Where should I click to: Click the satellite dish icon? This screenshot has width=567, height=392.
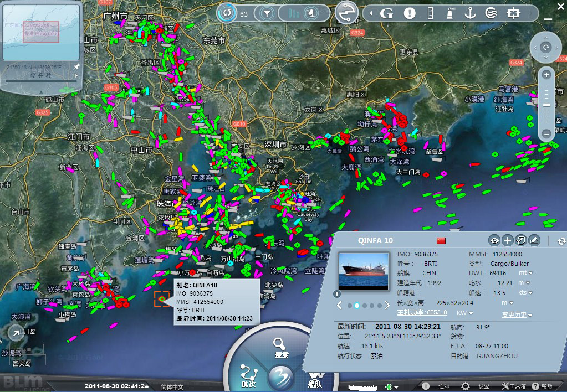pos(310,13)
